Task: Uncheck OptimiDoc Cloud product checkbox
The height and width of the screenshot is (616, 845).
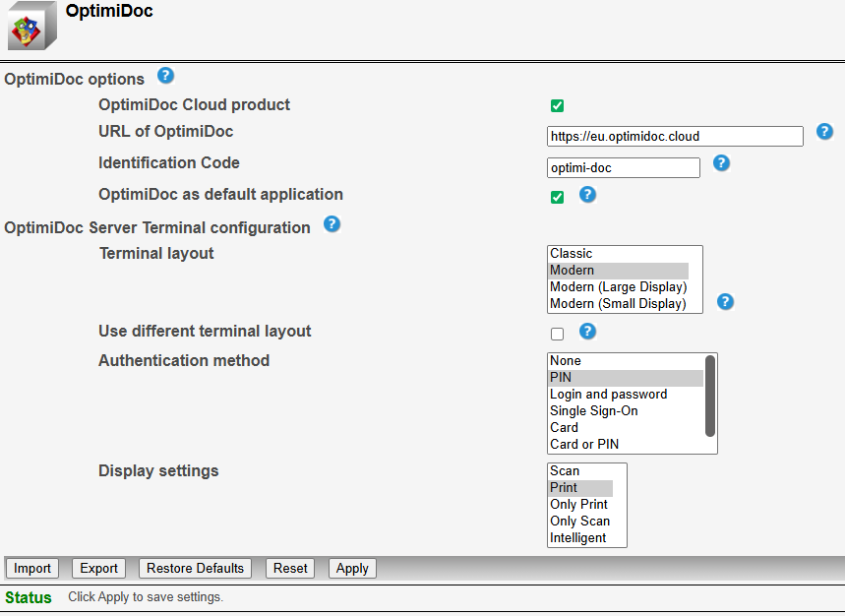Action: tap(557, 105)
